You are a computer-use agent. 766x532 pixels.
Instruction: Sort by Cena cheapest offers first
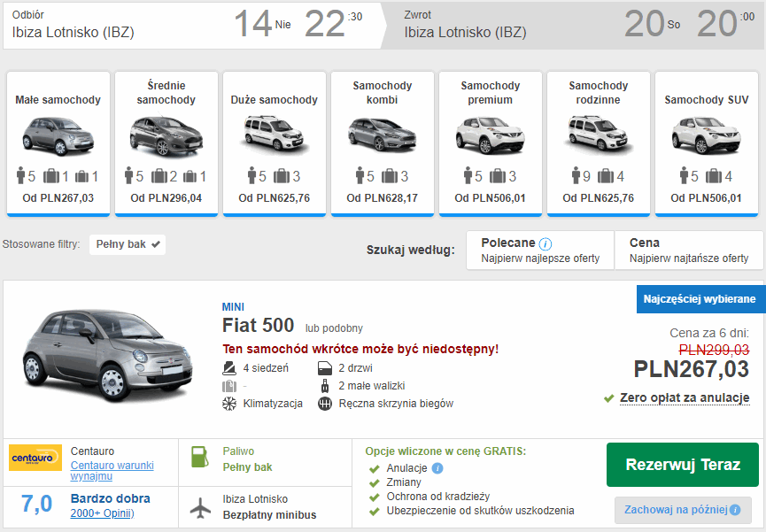click(688, 251)
